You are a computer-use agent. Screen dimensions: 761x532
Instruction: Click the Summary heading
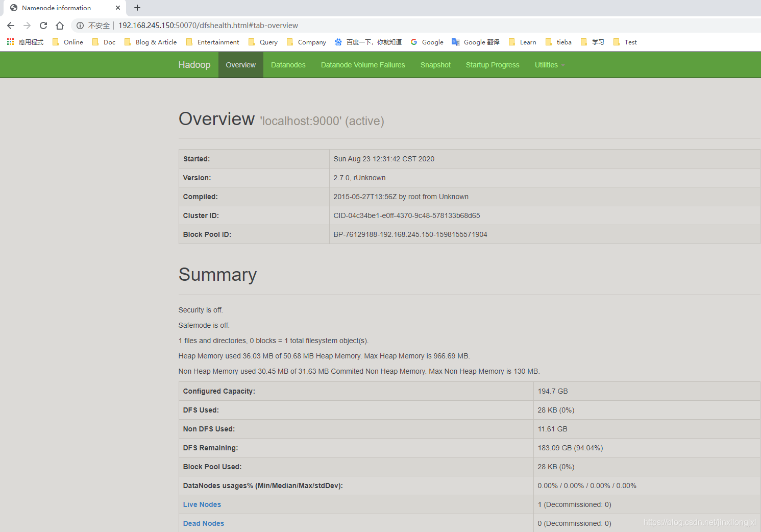coord(217,275)
